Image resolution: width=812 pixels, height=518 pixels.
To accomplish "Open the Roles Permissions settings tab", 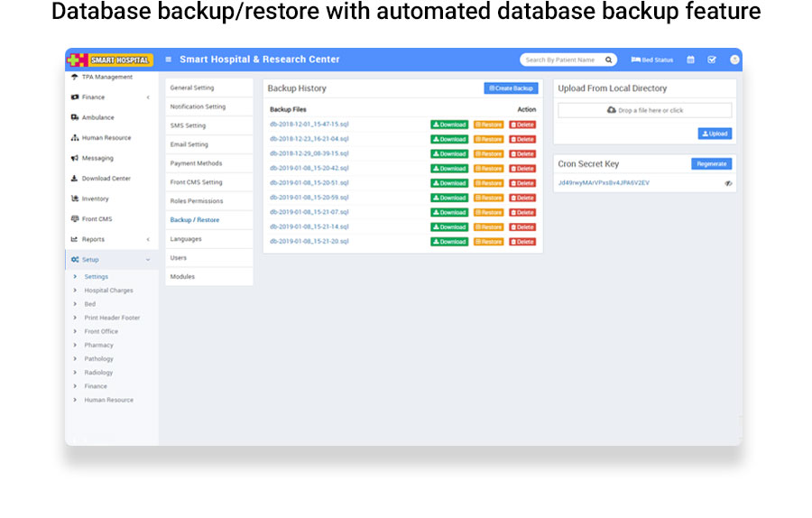I will (196, 201).
